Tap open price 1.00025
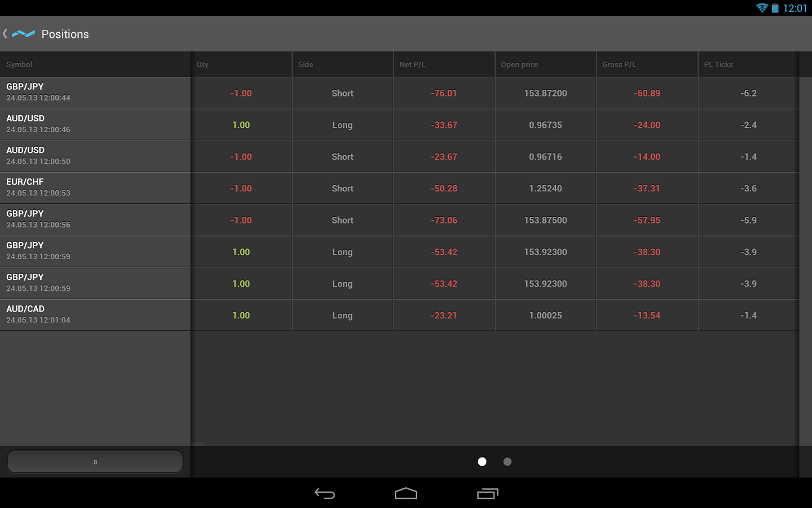This screenshot has height=508, width=812. tap(545, 316)
